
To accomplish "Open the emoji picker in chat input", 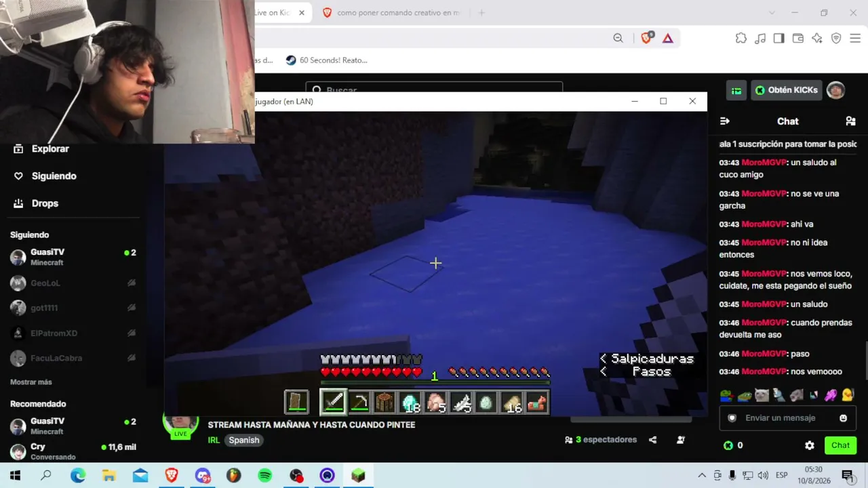I will pyautogui.click(x=844, y=418).
